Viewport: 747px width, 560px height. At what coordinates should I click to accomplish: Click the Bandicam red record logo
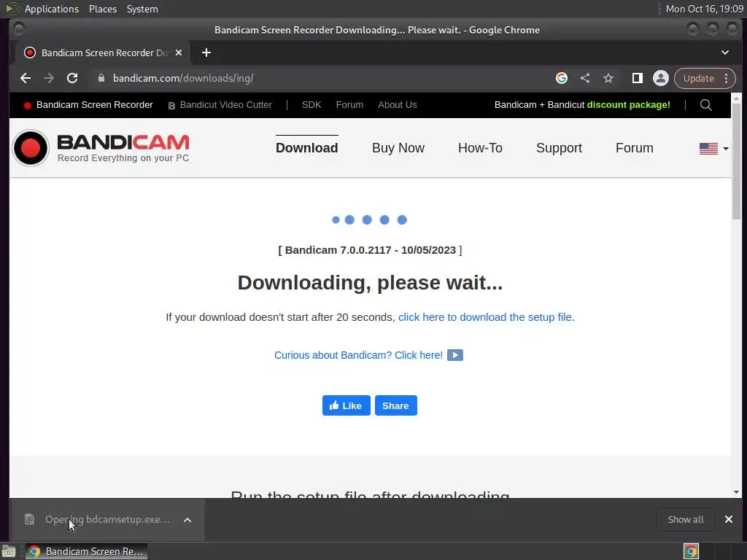(x=31, y=148)
